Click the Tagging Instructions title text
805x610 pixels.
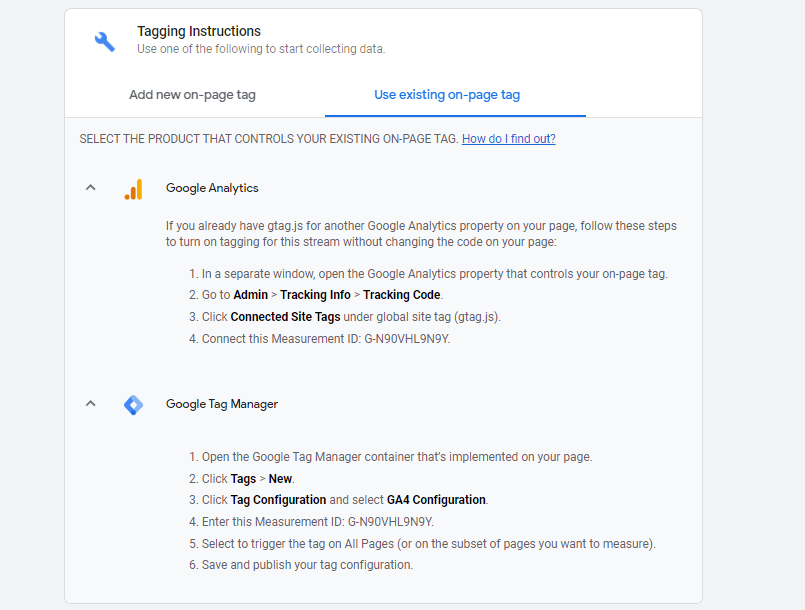[199, 31]
